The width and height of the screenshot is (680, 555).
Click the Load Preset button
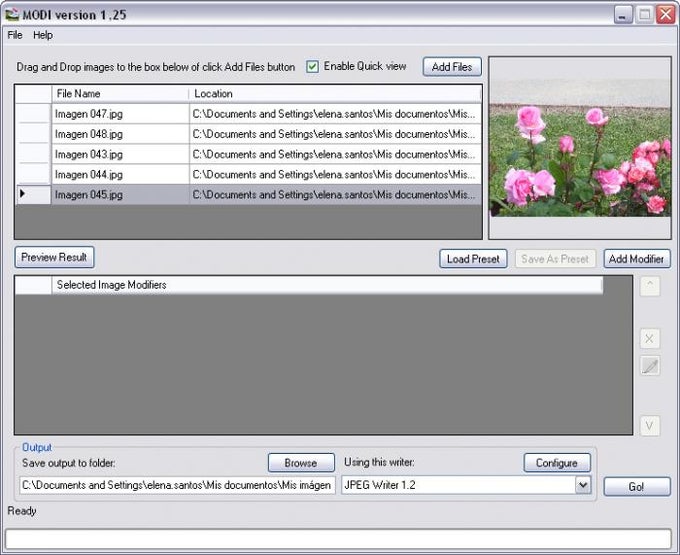coord(473,259)
